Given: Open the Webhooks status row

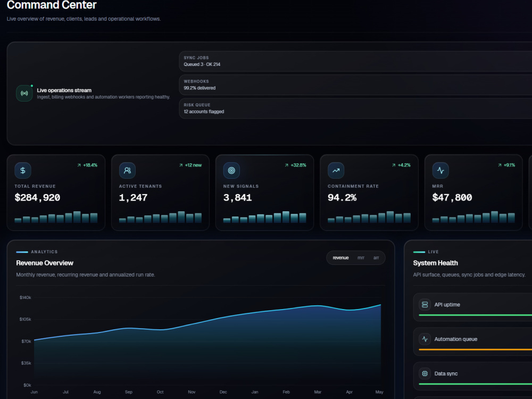Looking at the screenshot, I should tap(355, 85).
